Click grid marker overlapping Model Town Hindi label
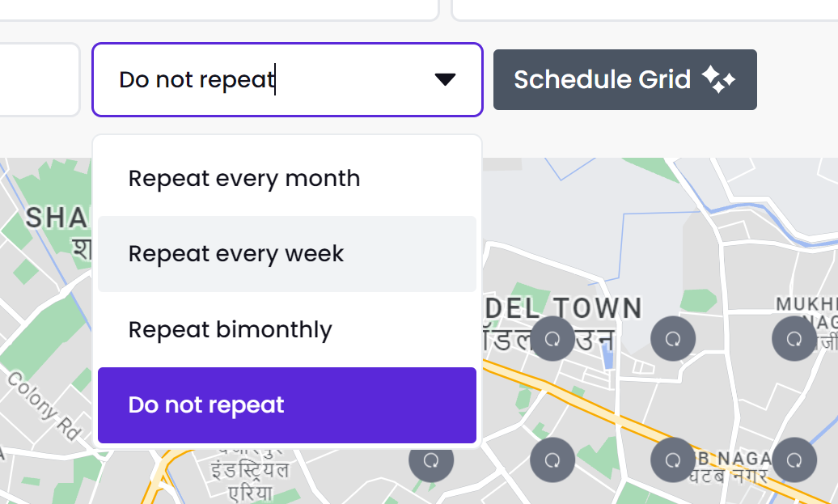 (552, 338)
